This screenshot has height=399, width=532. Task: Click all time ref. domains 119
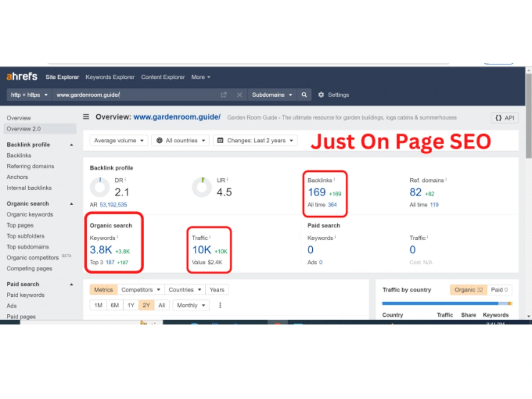(434, 205)
